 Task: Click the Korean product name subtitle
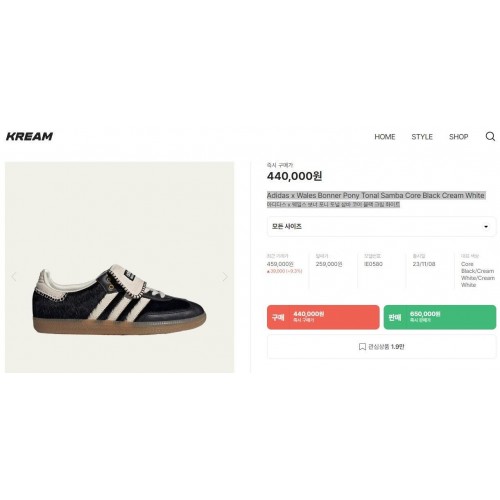pos(333,204)
